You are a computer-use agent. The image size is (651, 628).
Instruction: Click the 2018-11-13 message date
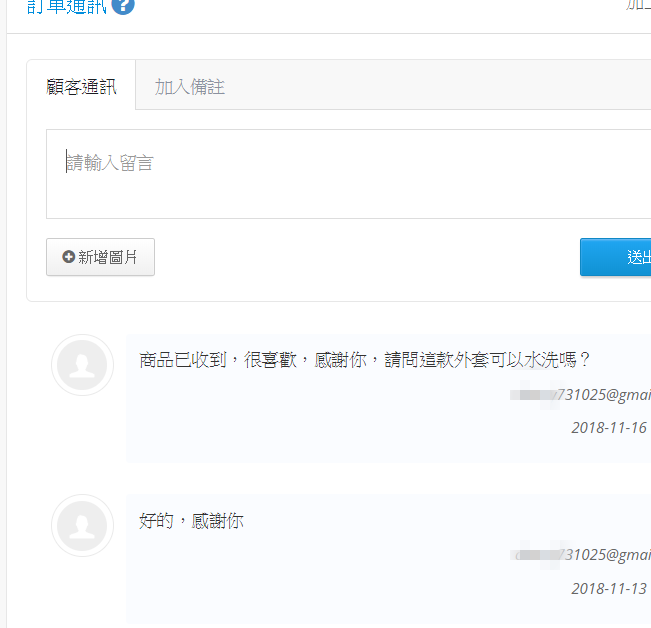(x=609, y=588)
